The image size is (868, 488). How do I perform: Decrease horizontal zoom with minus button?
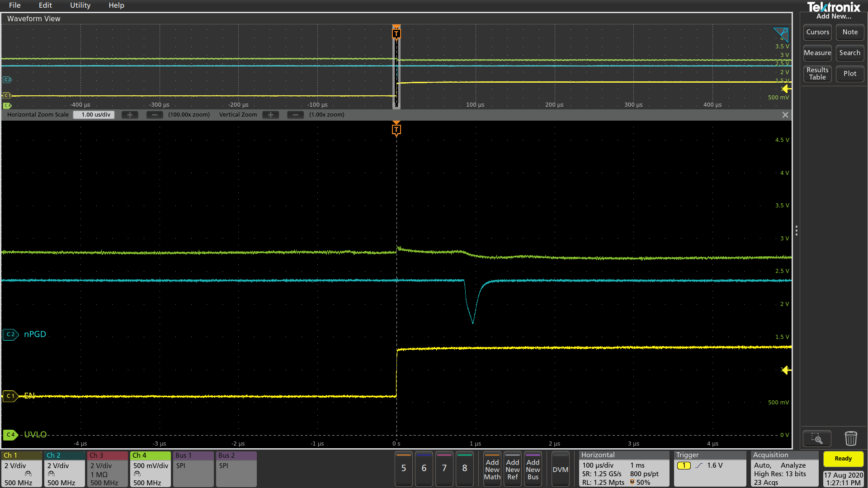[155, 115]
